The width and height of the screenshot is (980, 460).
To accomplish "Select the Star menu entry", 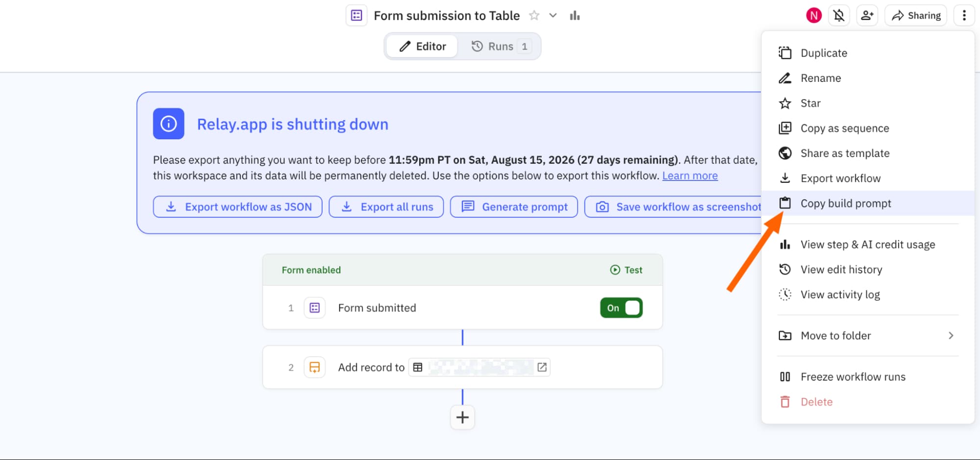I will pos(867,103).
